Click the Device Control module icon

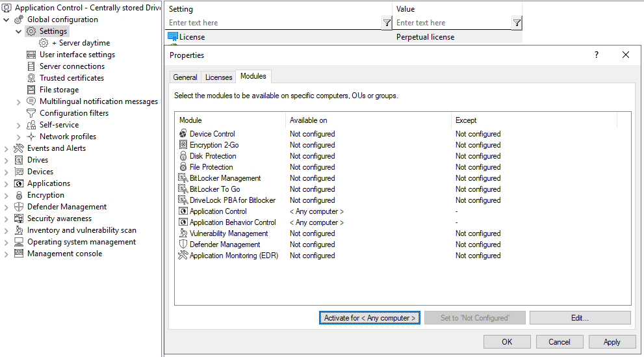(183, 134)
